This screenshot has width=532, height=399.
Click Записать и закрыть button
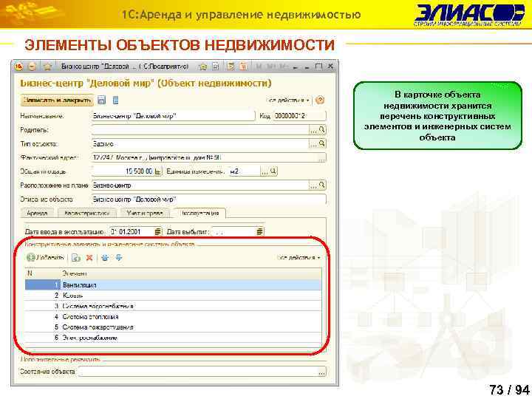click(57, 100)
